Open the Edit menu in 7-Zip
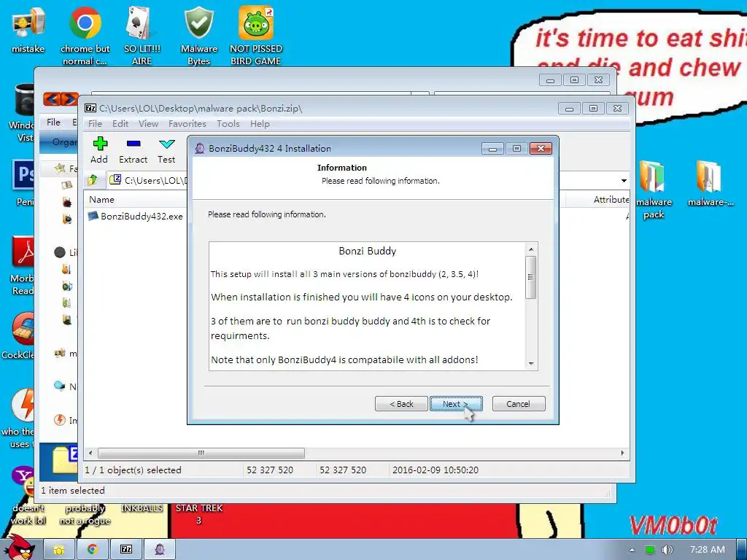 coord(120,124)
